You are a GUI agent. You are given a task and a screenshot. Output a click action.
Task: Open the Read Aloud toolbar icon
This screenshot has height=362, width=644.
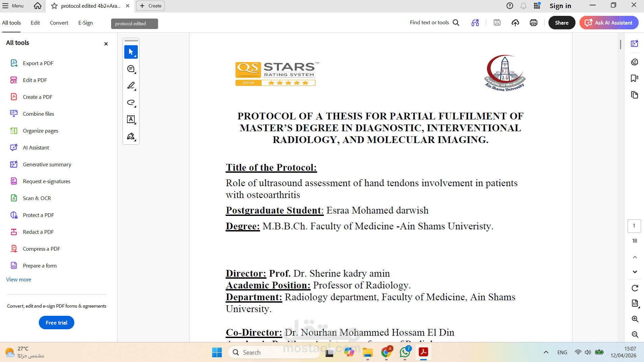coord(475,23)
